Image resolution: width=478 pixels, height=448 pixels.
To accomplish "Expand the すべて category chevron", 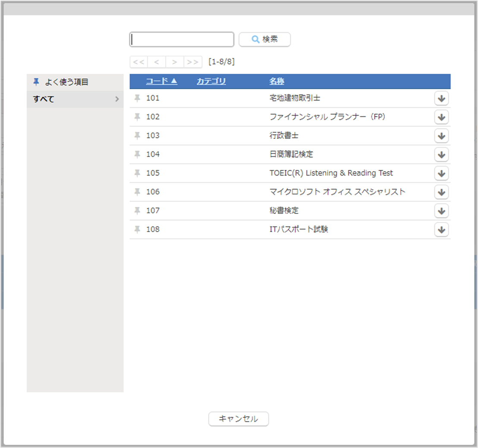I will pos(117,99).
